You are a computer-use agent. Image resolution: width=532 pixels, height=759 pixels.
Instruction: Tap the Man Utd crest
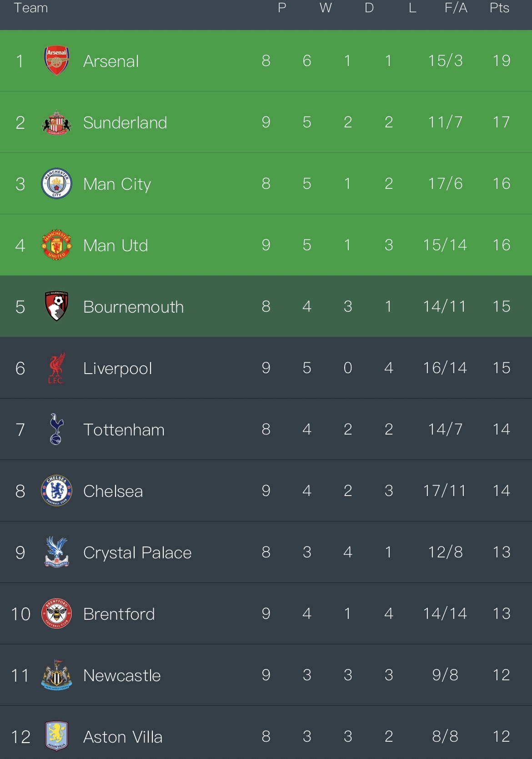56,245
